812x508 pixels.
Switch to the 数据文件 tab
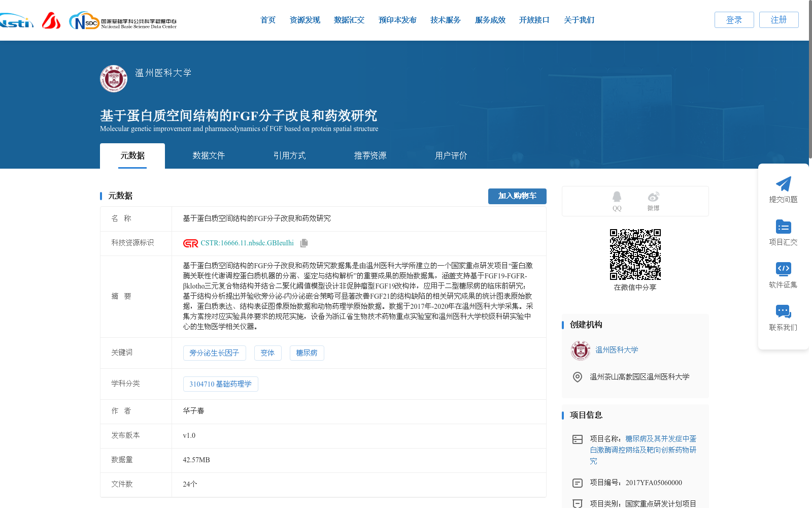(x=209, y=155)
